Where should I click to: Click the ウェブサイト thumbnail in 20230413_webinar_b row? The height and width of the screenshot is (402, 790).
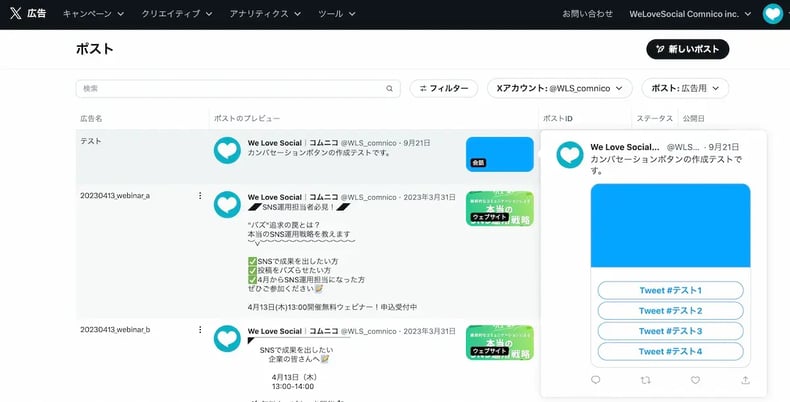pos(499,343)
